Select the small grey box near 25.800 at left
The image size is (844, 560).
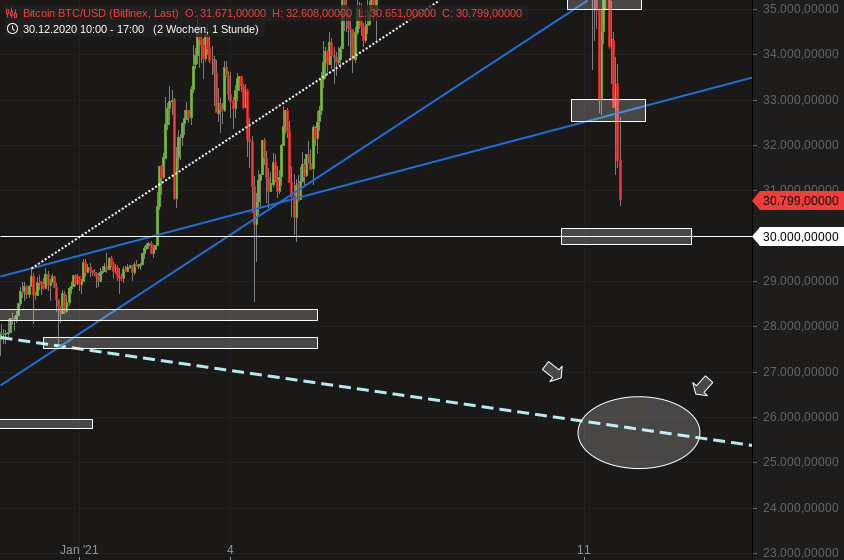pos(46,424)
